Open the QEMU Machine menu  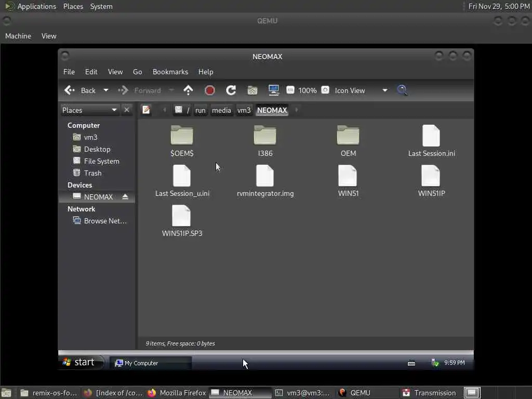(18, 36)
